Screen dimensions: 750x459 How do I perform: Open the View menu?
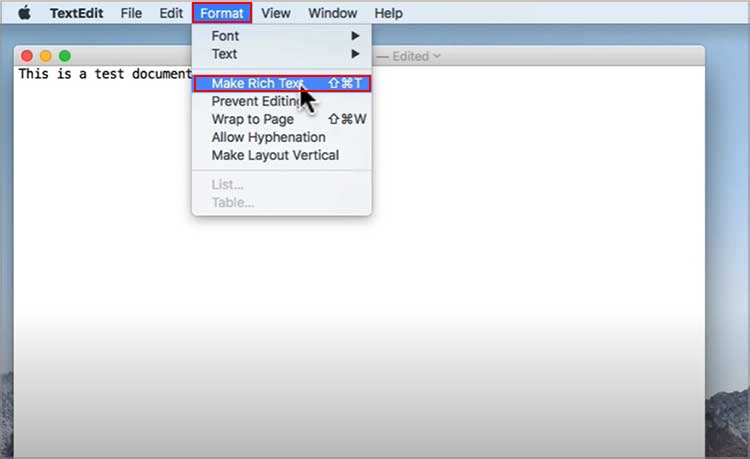(x=276, y=13)
